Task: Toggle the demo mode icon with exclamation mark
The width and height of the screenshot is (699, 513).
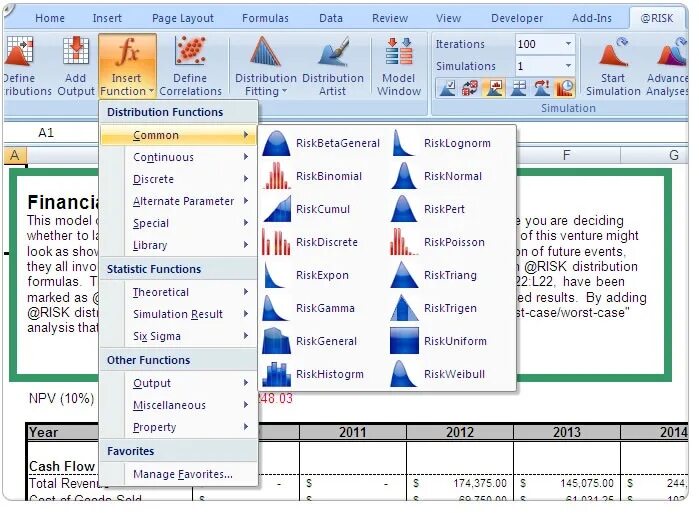Action: click(x=542, y=87)
